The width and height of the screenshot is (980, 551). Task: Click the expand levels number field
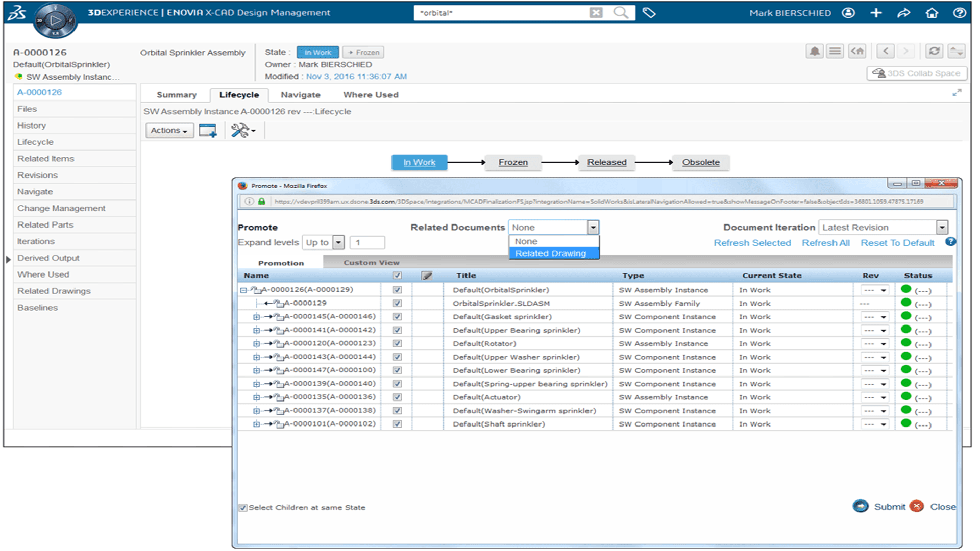coord(367,243)
